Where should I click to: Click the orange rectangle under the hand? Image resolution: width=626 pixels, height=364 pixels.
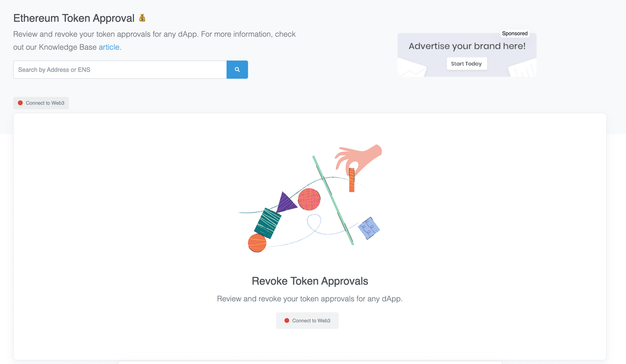point(352,180)
